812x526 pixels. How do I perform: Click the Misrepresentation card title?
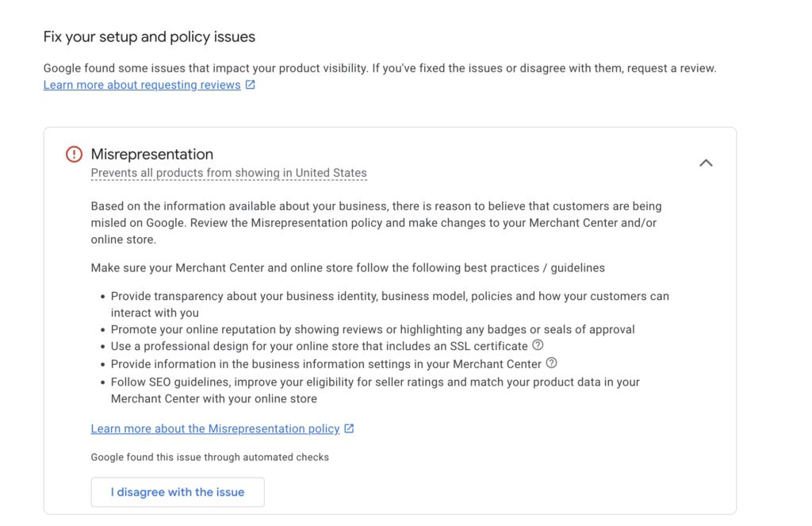pyautogui.click(x=152, y=154)
